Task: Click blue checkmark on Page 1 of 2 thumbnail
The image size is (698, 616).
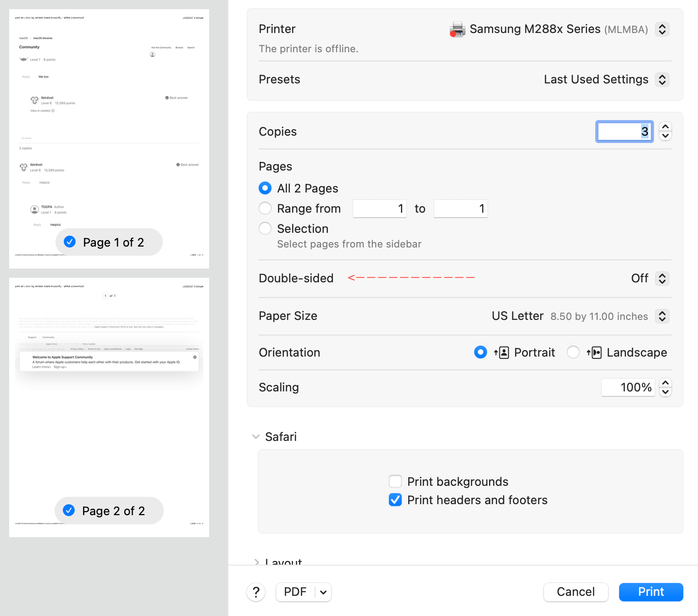Action: click(70, 242)
